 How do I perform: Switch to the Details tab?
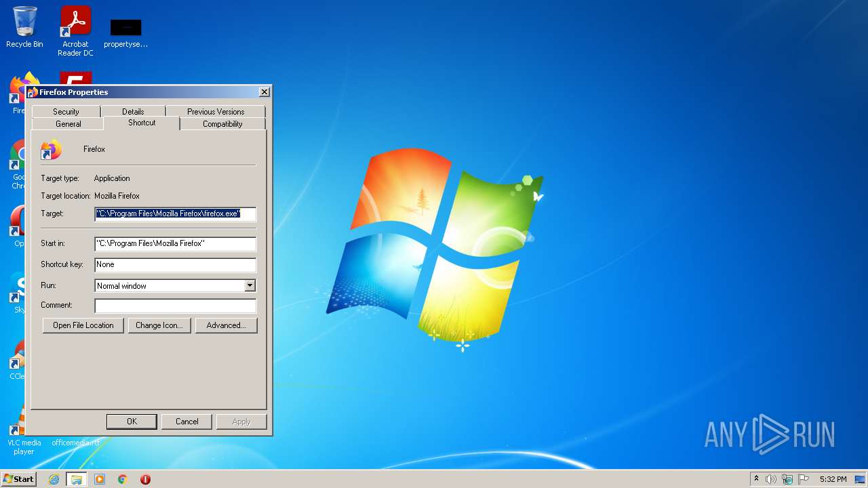tap(133, 112)
